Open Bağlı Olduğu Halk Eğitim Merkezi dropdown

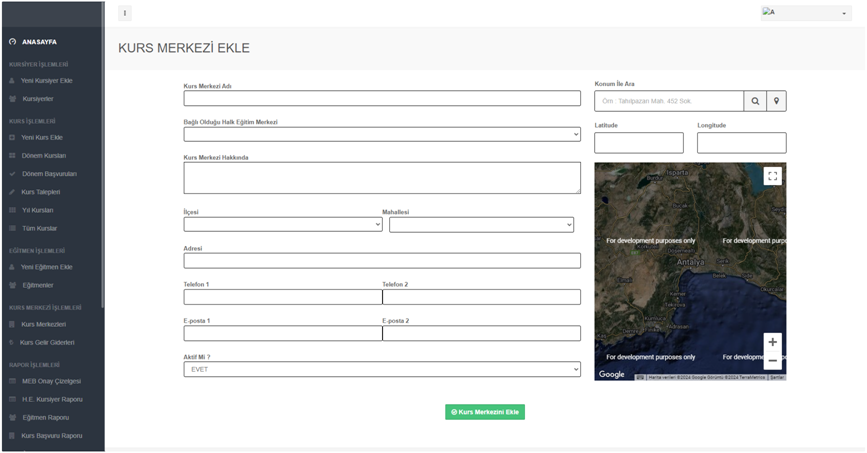tap(382, 134)
